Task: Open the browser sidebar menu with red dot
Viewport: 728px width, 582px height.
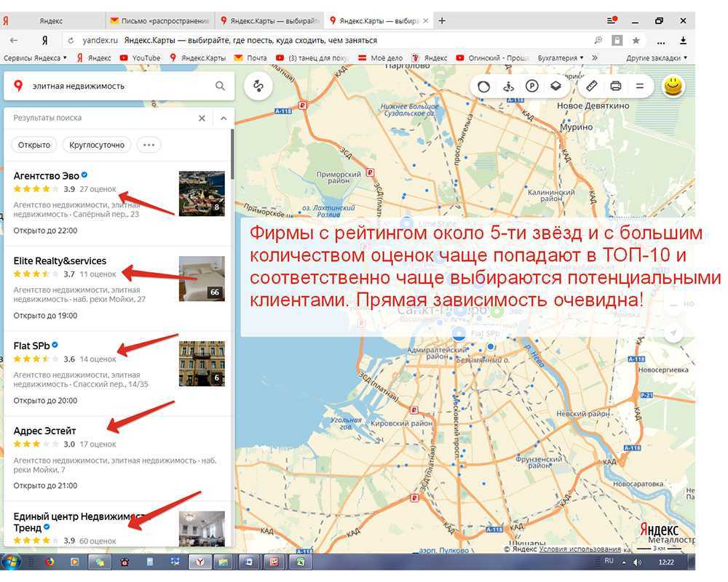Action: (612, 20)
